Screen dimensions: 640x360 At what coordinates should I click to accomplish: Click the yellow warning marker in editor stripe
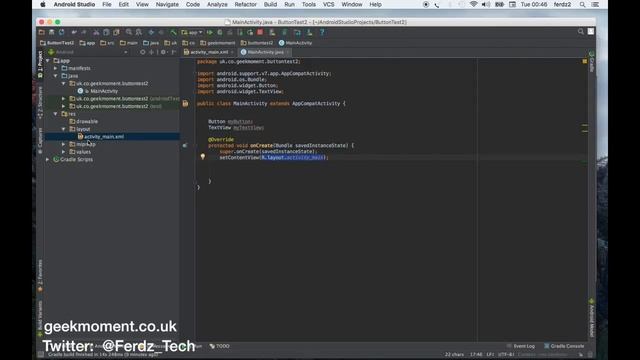click(584, 61)
